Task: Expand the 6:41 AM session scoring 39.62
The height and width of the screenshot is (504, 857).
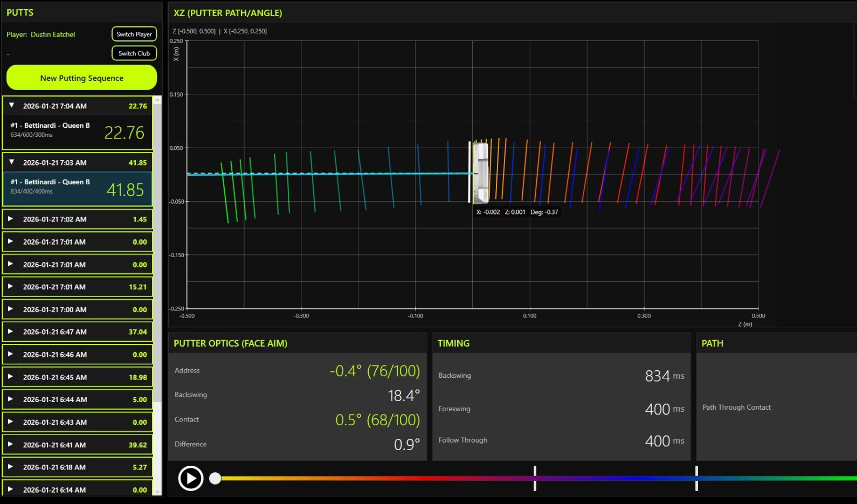Action: 10,445
